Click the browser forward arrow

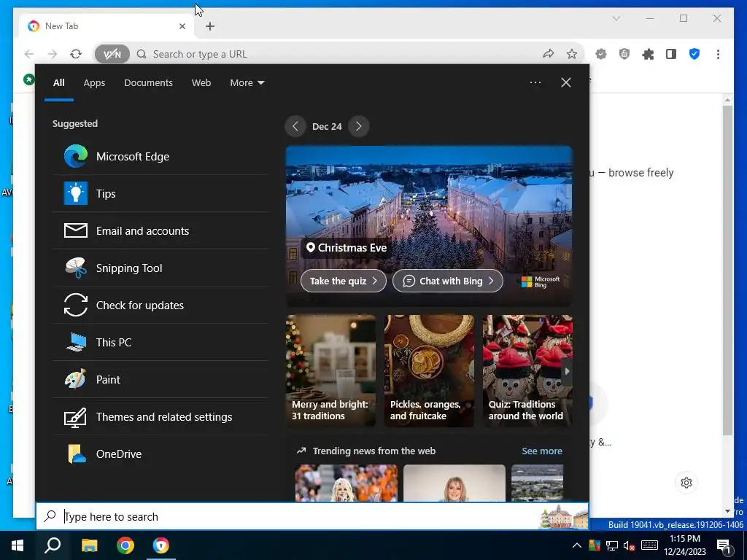(x=53, y=54)
